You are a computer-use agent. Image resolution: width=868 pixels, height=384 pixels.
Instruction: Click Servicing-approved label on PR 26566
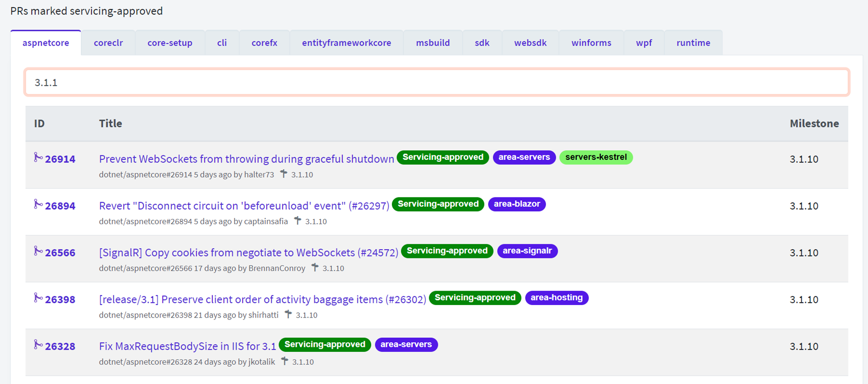[x=447, y=251]
